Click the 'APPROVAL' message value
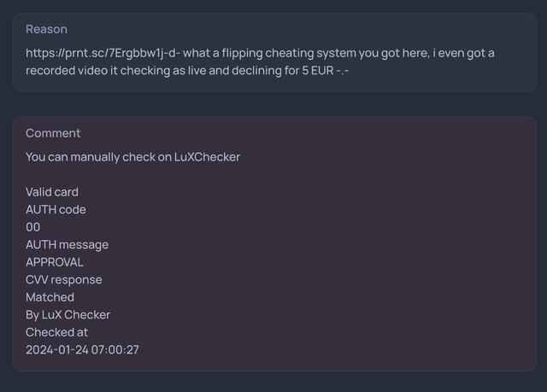The height and width of the screenshot is (392, 547). 55,262
